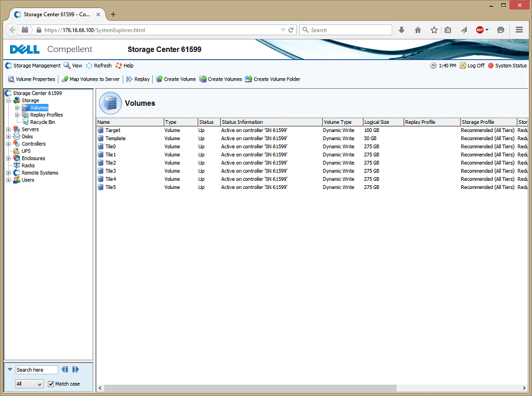The height and width of the screenshot is (396, 532).
Task: Click the Create Volume Folder icon
Action: pos(248,79)
